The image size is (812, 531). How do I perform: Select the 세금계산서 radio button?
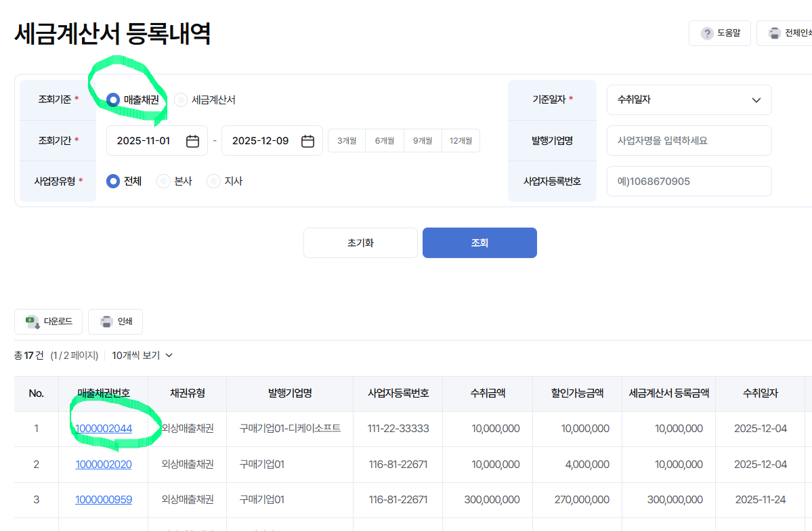pyautogui.click(x=181, y=100)
